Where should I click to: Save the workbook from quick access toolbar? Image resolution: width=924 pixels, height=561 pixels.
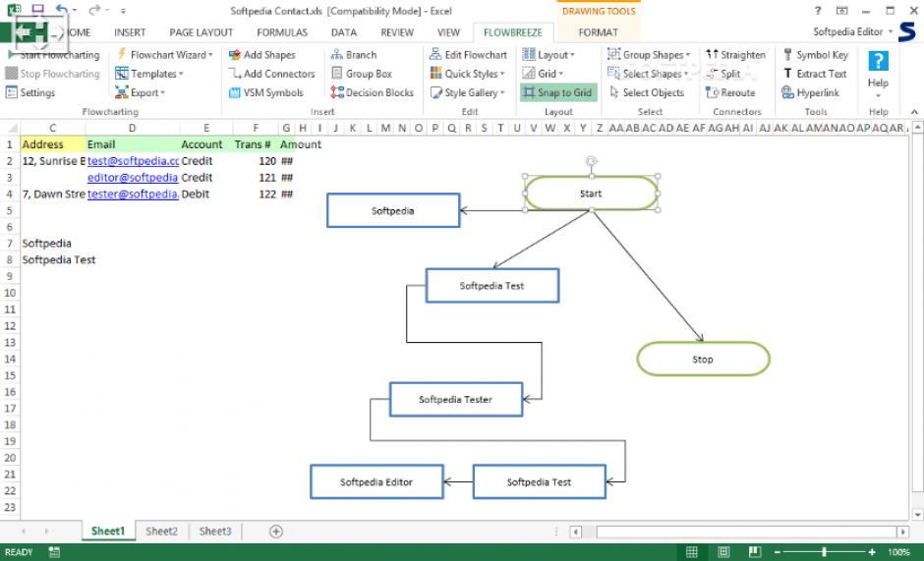37,10
